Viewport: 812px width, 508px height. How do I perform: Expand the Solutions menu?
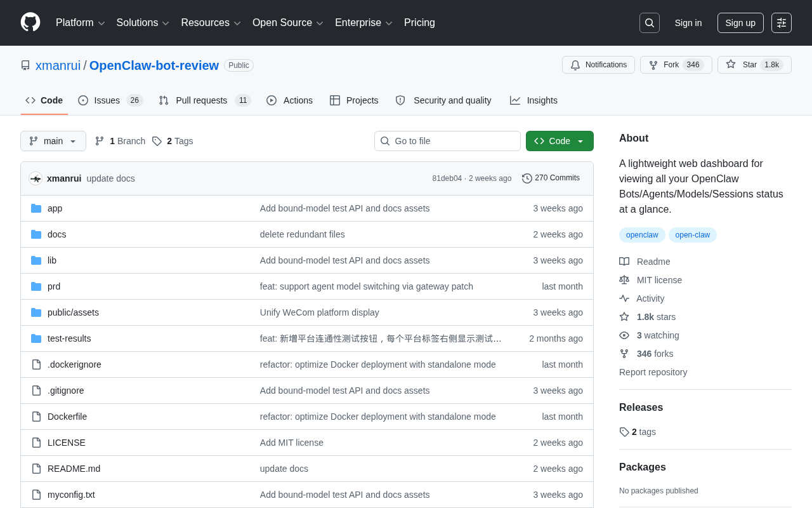point(143,23)
